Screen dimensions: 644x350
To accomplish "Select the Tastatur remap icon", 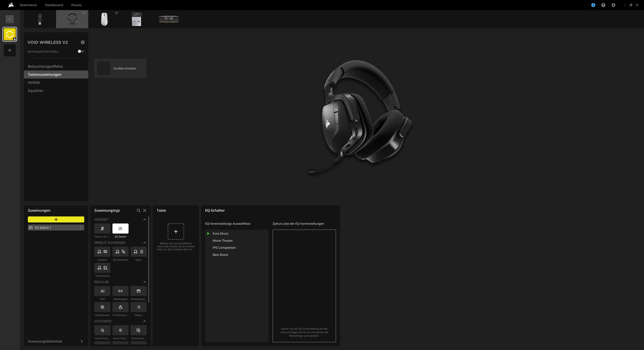I will (102, 252).
